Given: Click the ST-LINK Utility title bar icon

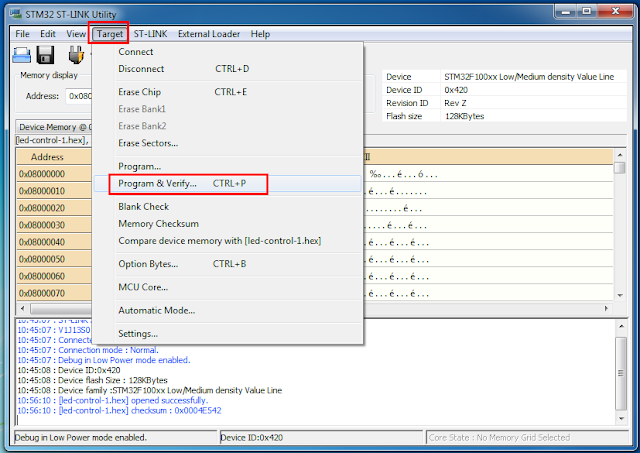Looking at the screenshot, I should tap(16, 14).
